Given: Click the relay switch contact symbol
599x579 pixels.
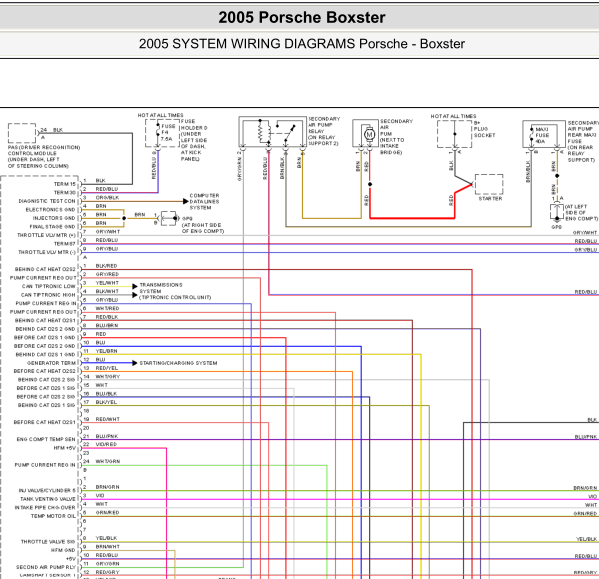Looking at the screenshot, I should point(289,132).
